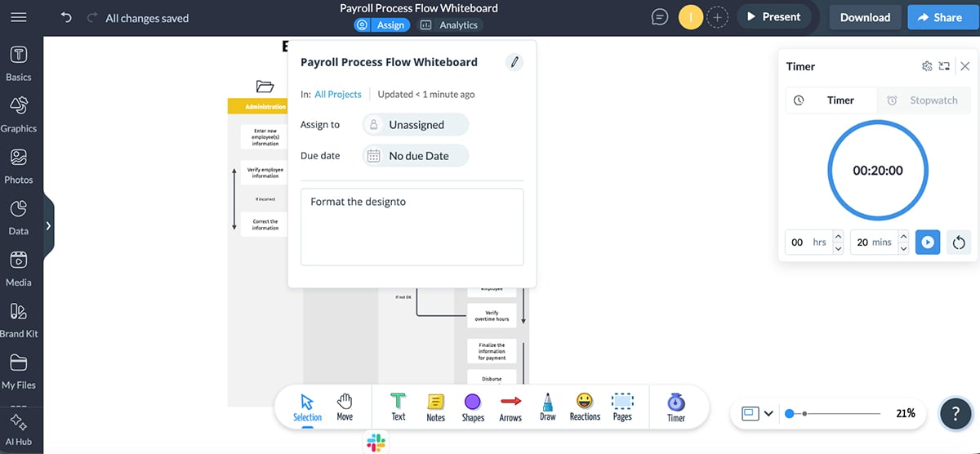Increase the timer minutes
The width and height of the screenshot is (980, 454).
[x=902, y=237]
